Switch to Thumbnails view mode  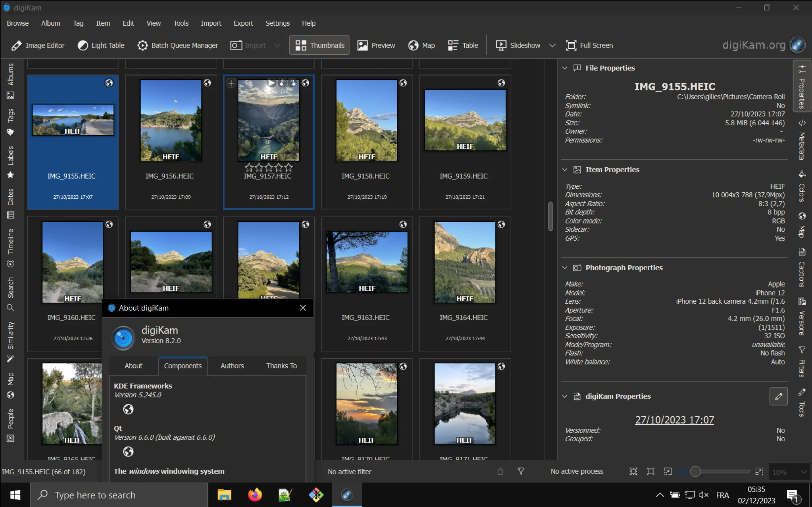[319, 45]
